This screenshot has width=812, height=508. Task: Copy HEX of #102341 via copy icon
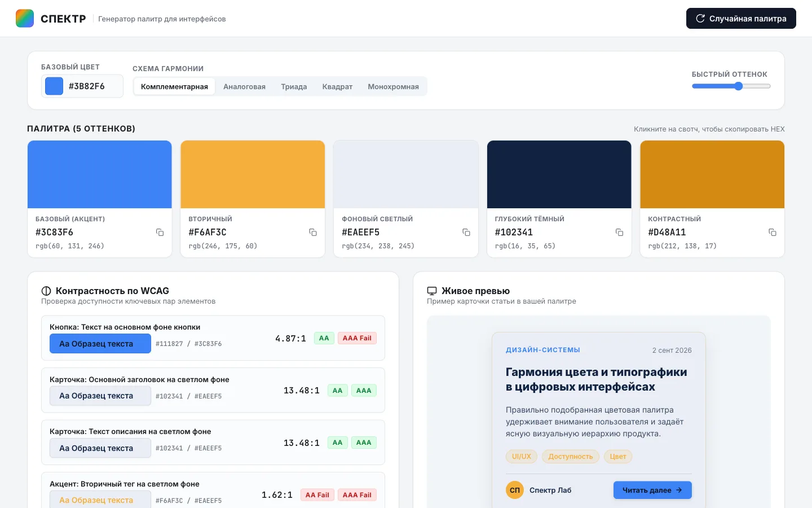point(619,233)
